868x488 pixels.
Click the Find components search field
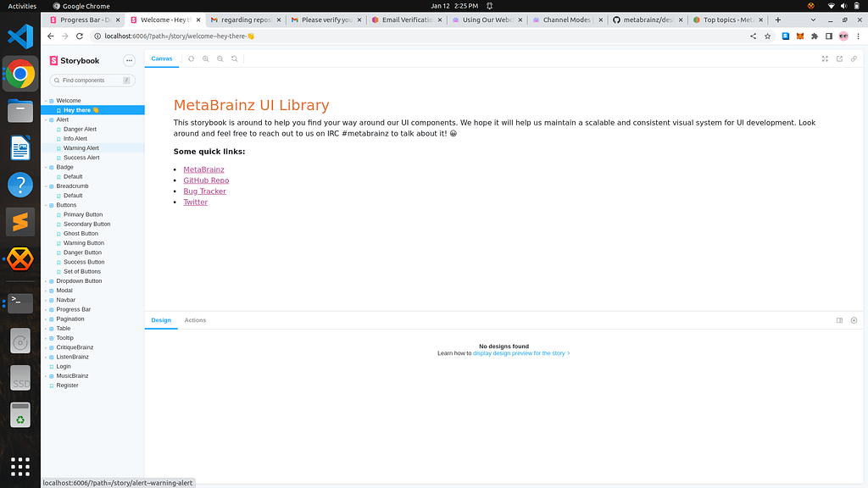[92, 80]
